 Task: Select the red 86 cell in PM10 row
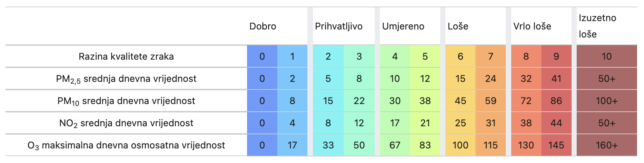[x=556, y=101]
